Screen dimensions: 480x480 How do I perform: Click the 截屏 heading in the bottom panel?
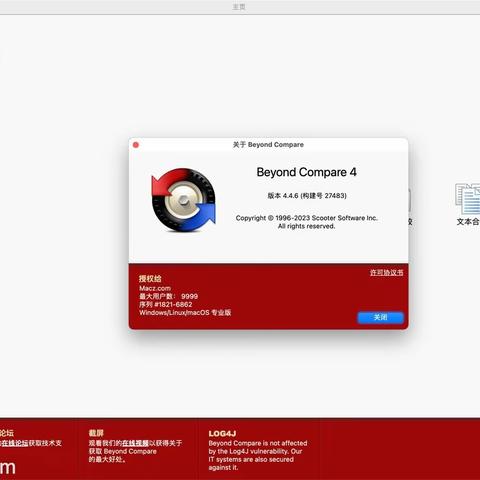[x=96, y=433]
